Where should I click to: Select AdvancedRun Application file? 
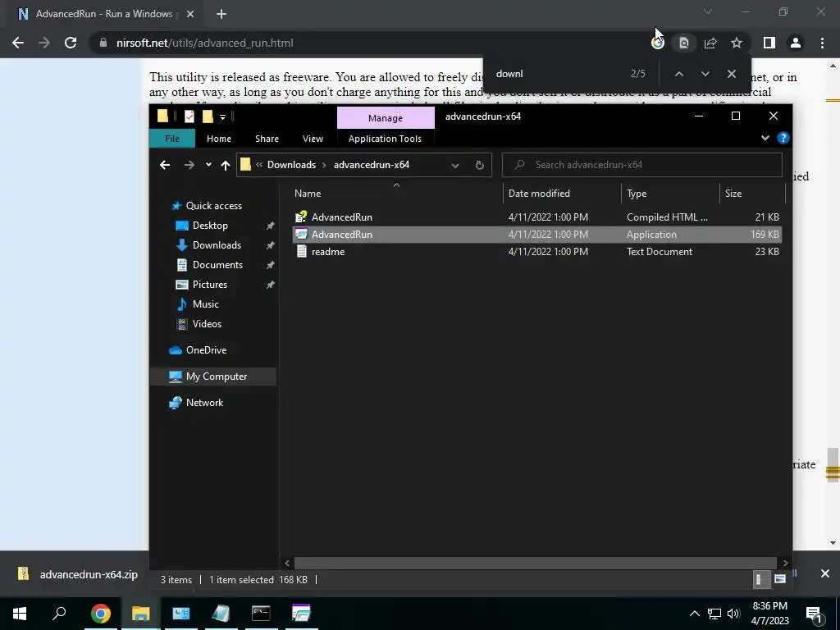point(537,234)
